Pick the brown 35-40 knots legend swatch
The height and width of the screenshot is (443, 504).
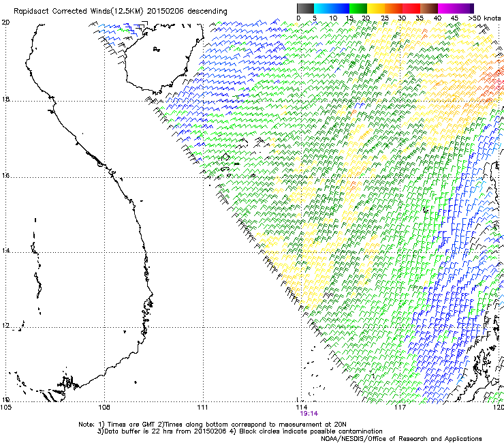tap(429, 8)
